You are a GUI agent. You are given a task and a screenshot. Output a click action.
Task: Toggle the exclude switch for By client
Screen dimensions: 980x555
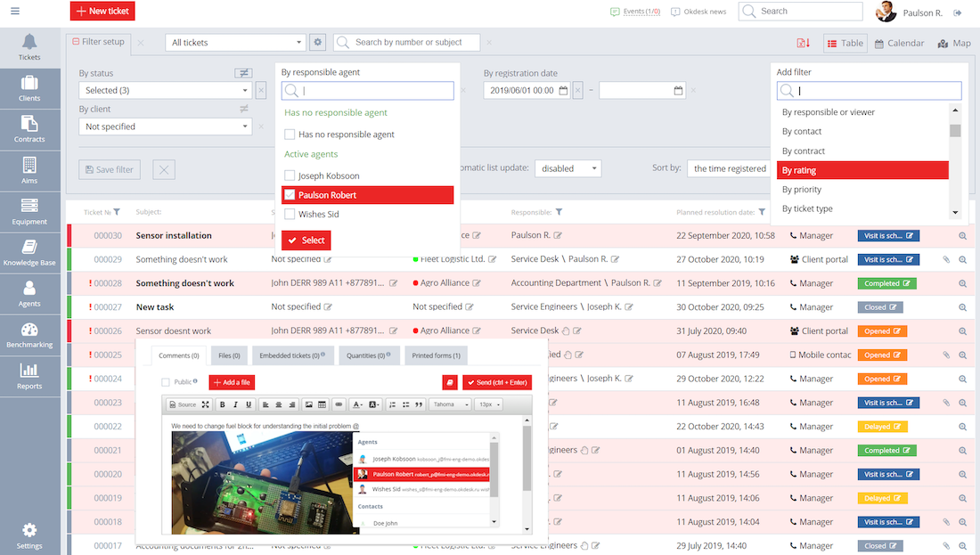pos(244,109)
